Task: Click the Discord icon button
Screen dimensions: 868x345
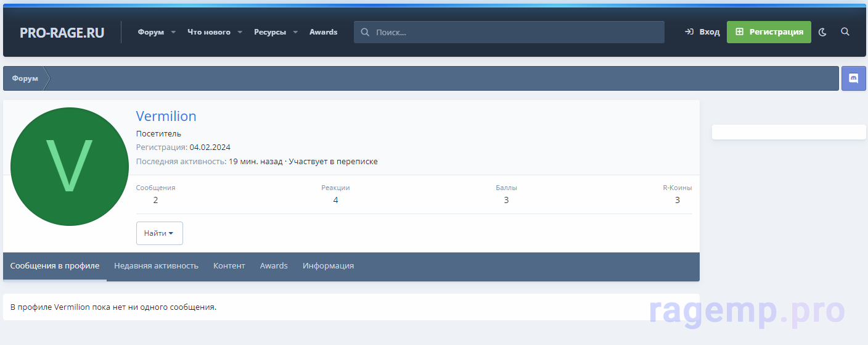Action: 854,78
